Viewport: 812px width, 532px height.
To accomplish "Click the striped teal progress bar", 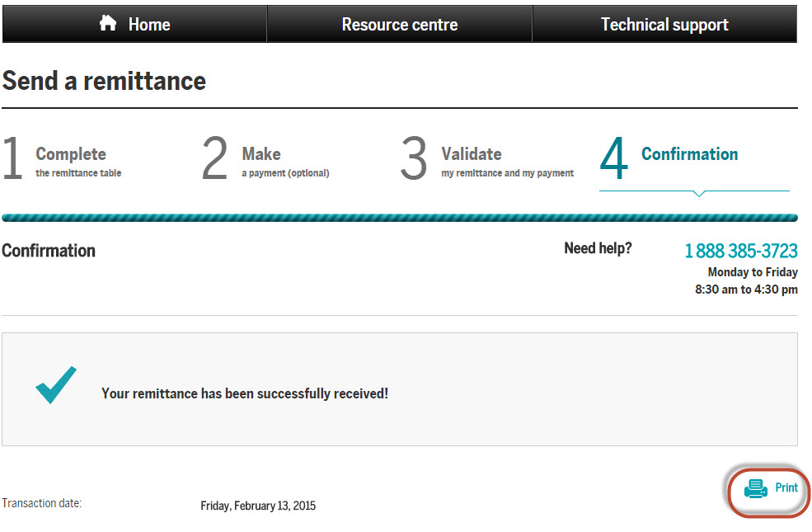I will click(400, 218).
